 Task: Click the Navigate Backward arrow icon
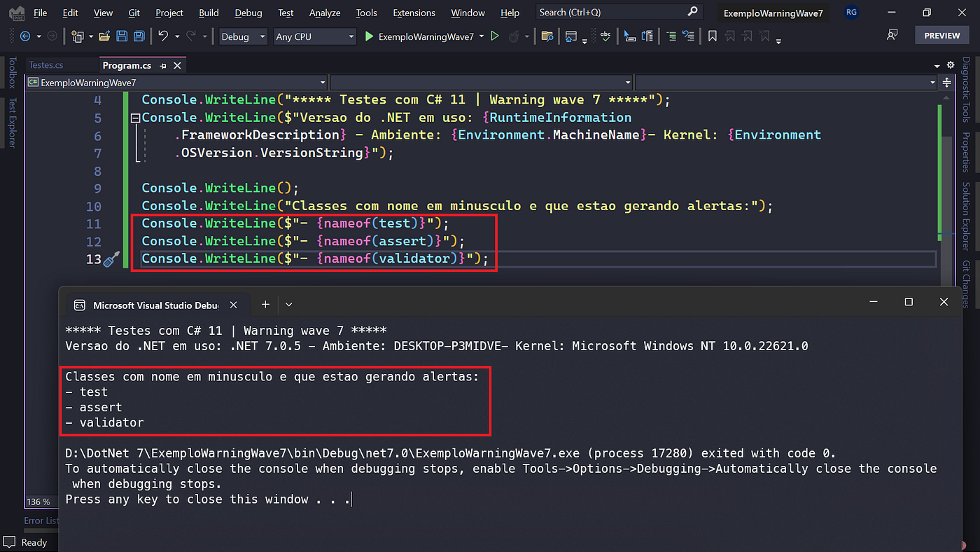point(24,36)
